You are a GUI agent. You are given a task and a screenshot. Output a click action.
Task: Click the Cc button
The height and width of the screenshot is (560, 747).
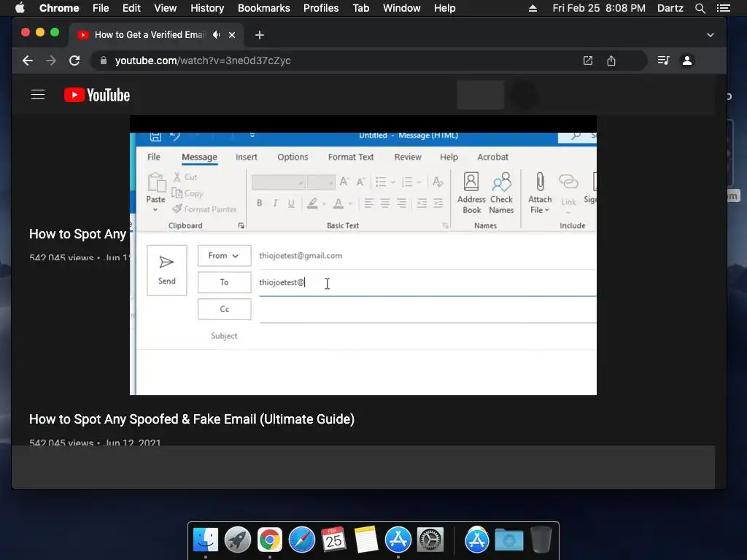224,309
